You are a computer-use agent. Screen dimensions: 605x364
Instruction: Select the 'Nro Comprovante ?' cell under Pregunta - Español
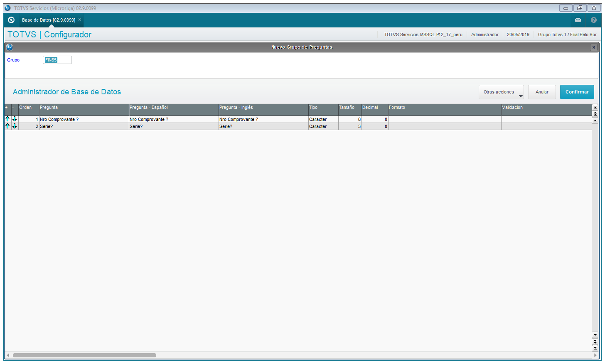(174, 119)
